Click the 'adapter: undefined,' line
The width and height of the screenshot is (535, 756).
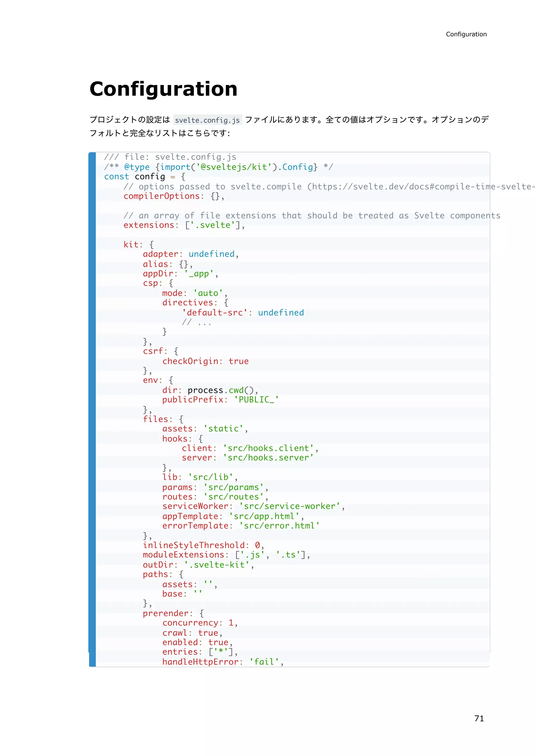click(x=191, y=254)
